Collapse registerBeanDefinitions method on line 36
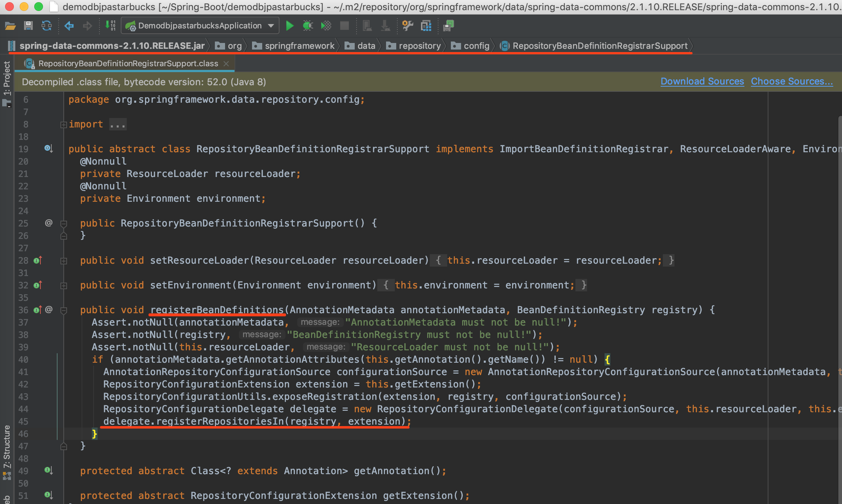This screenshot has width=842, height=504. pos(63,311)
